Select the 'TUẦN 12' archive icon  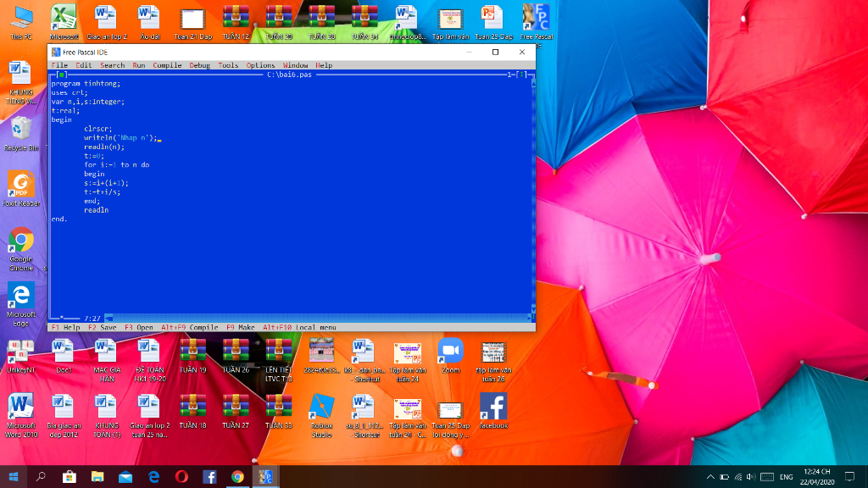236,23
